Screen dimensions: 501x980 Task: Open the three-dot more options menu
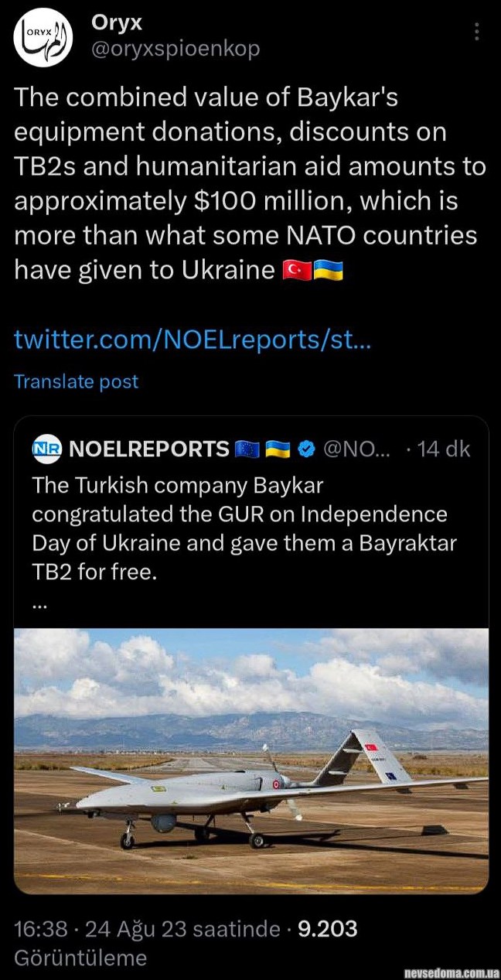pos(477,32)
